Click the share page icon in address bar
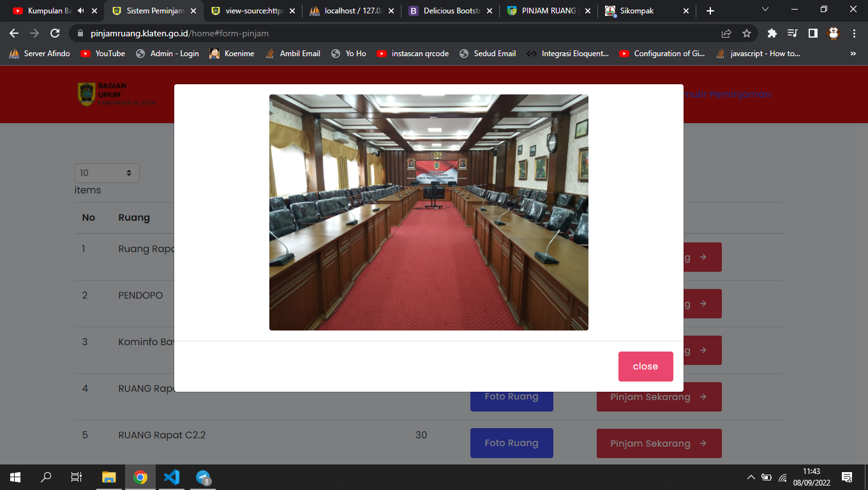868x490 pixels. tap(726, 33)
